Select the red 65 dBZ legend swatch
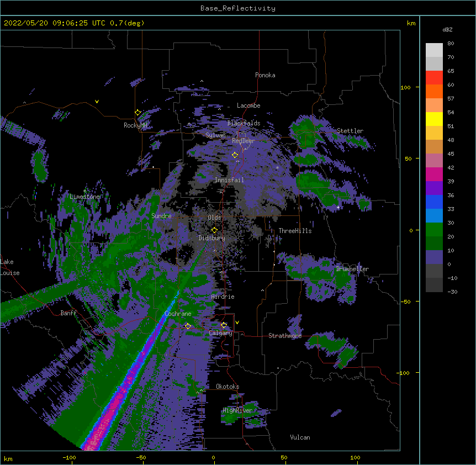The image size is (476, 465). pos(434,77)
